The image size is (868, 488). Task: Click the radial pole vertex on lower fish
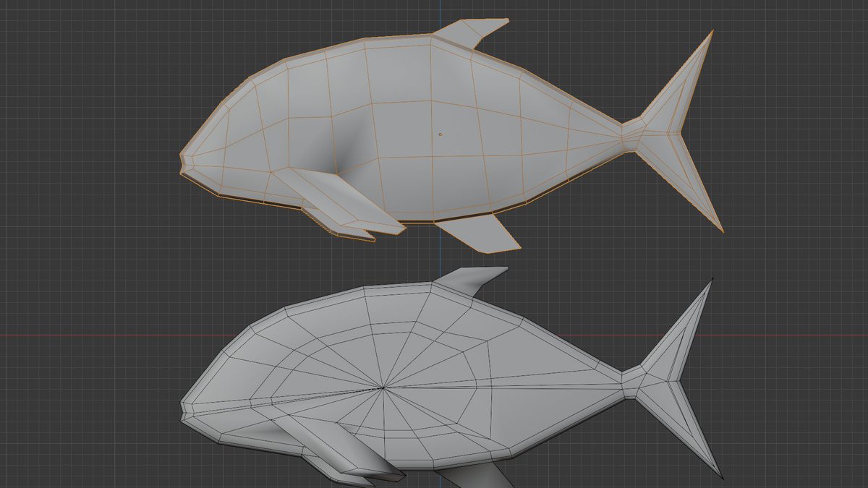pos(384,389)
